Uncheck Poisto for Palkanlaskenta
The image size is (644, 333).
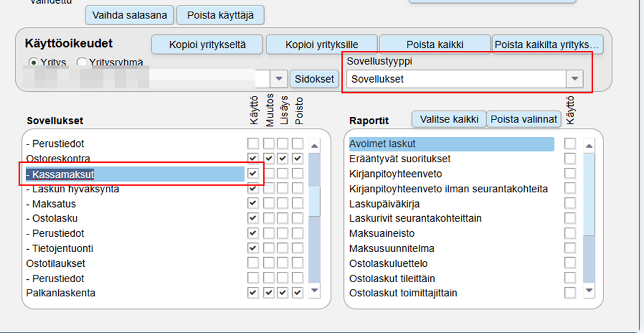pyautogui.click(x=298, y=293)
